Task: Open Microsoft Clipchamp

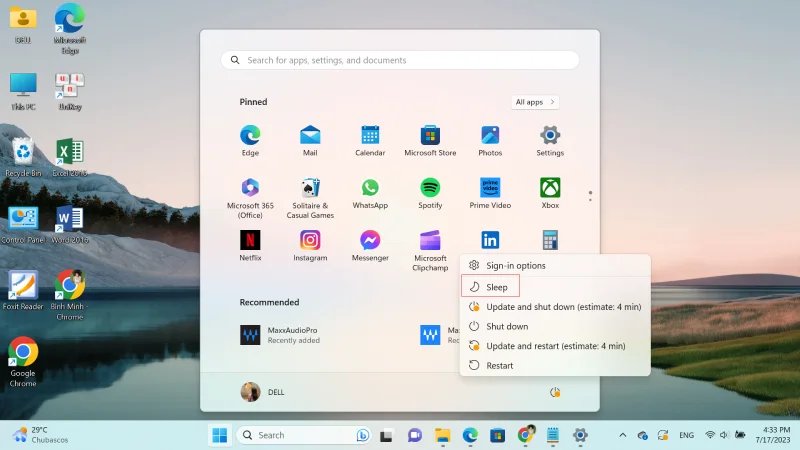Action: tap(430, 250)
